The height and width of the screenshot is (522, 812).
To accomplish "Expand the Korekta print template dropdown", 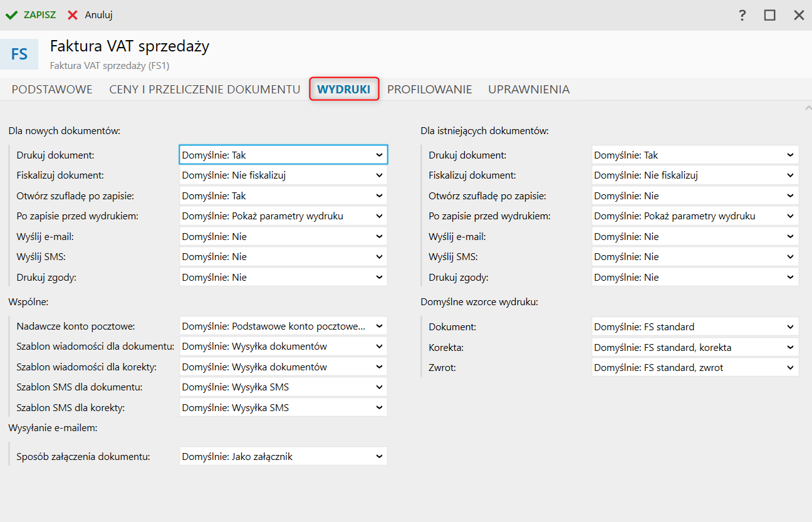I will click(x=695, y=347).
